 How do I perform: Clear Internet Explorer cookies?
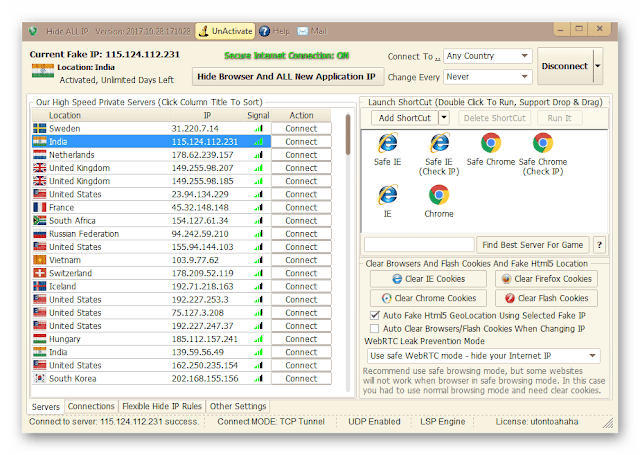[x=428, y=279]
